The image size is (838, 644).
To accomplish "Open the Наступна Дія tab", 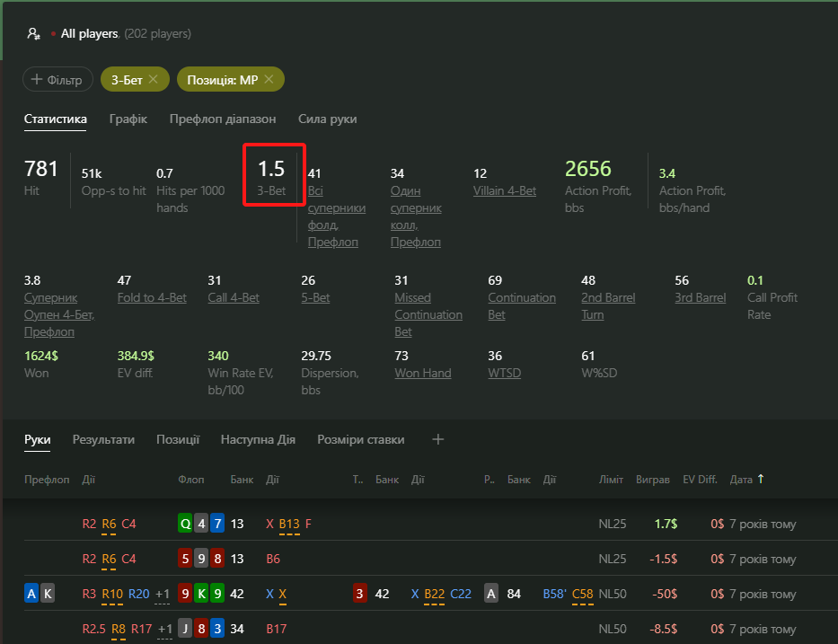I will [258, 439].
